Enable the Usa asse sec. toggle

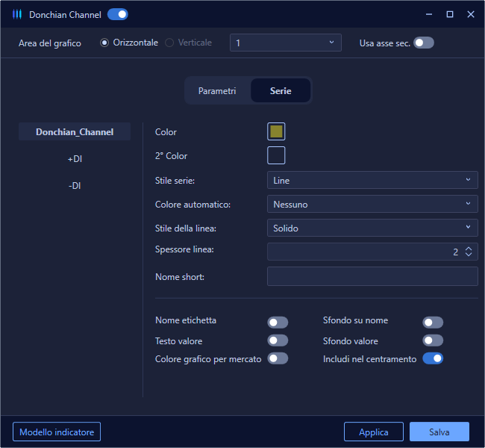point(424,43)
